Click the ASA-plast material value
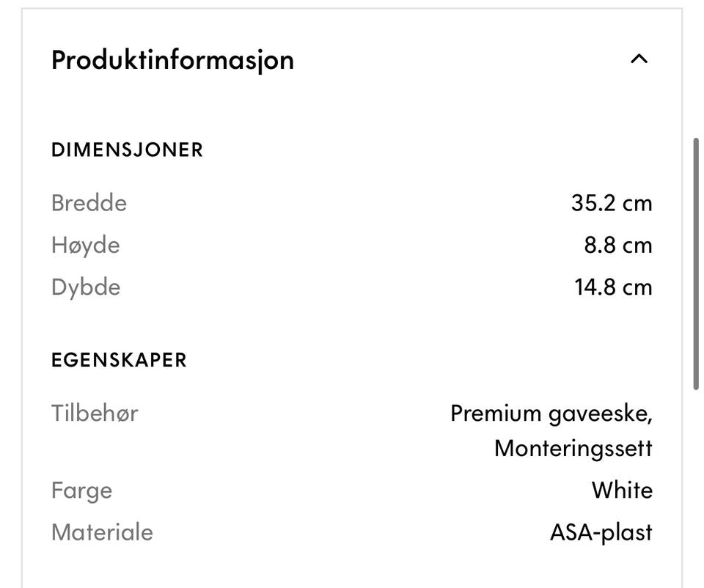Screen dimensions: 704x588 pos(601,532)
